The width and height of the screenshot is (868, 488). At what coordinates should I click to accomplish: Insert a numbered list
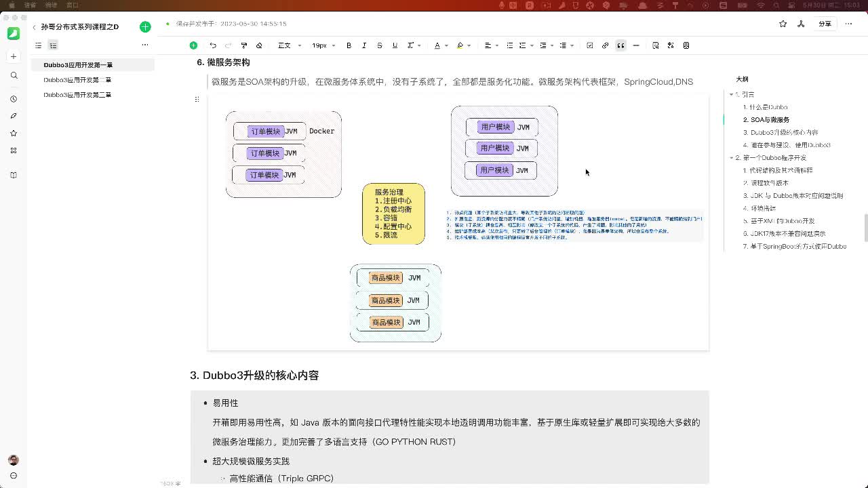pyautogui.click(x=522, y=45)
